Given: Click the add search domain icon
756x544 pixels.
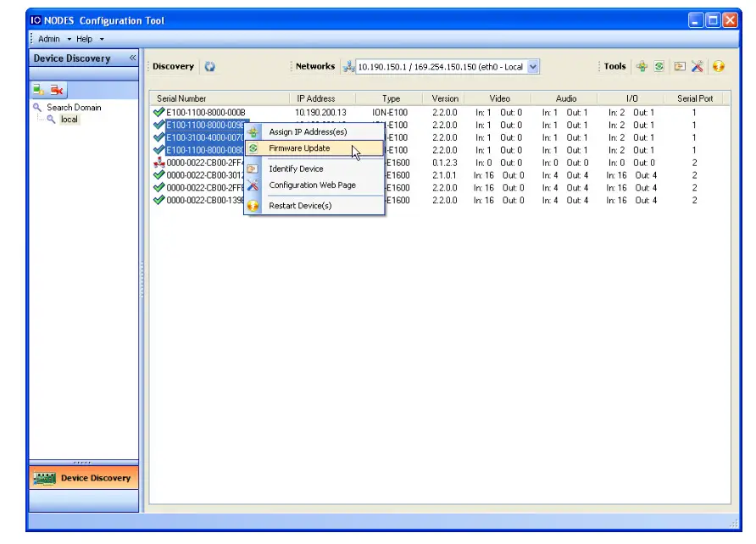Looking at the screenshot, I should click(39, 90).
